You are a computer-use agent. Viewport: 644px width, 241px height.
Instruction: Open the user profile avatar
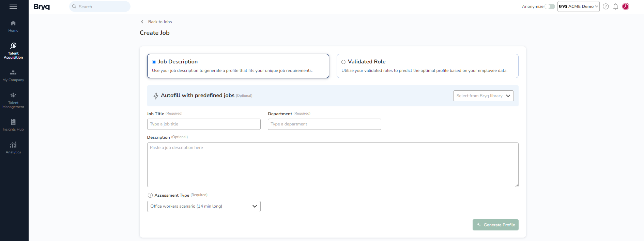coord(626,6)
